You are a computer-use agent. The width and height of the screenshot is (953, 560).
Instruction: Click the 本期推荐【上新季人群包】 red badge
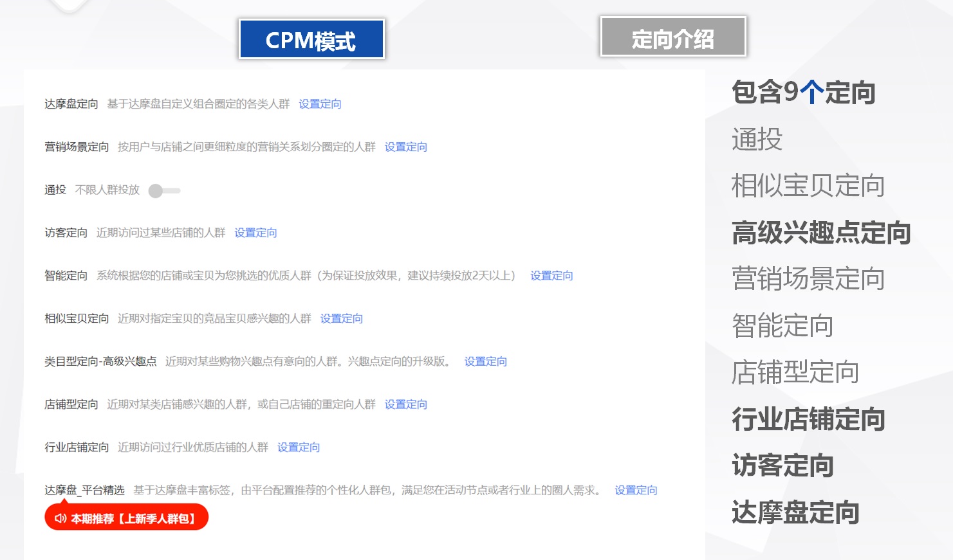click(127, 518)
